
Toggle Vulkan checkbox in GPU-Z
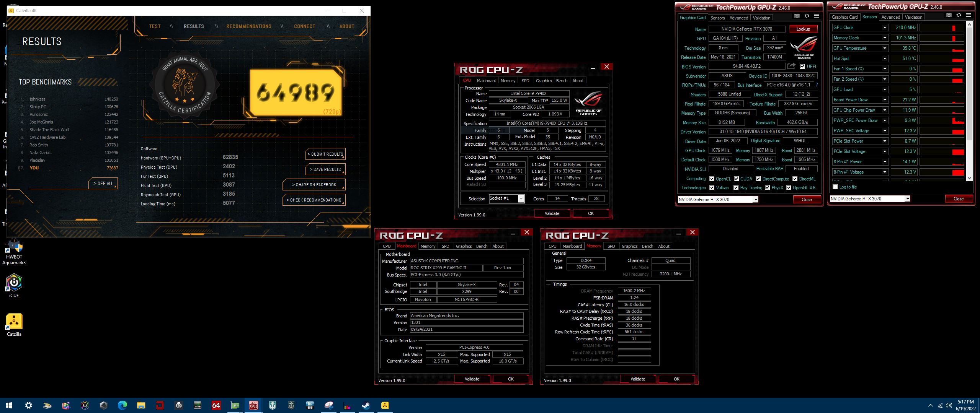(712, 188)
